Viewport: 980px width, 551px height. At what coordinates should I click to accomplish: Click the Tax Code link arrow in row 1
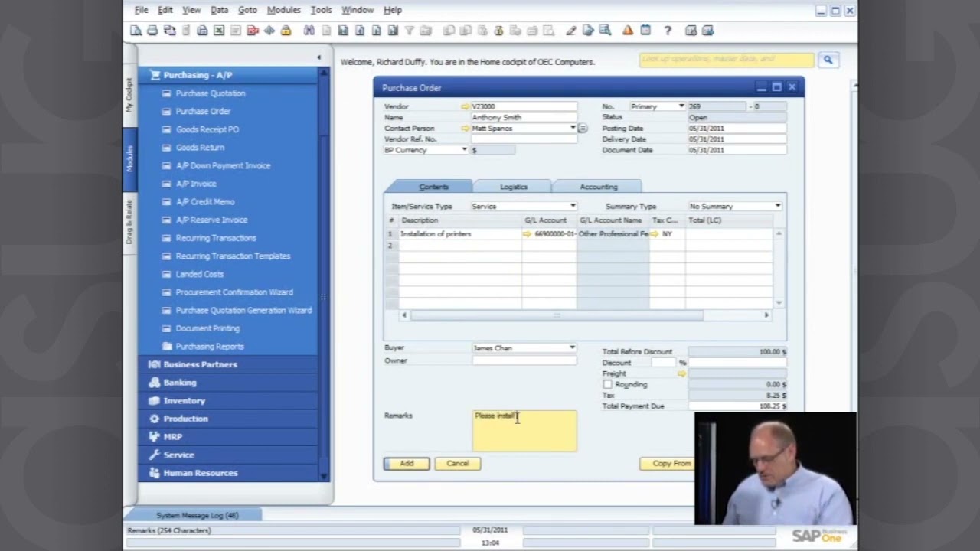tap(655, 234)
